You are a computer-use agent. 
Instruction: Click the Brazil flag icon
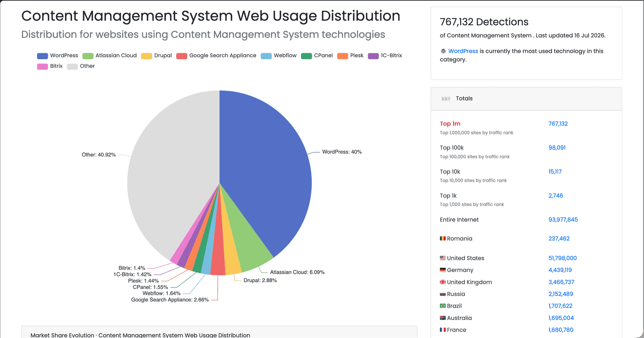[443, 306]
